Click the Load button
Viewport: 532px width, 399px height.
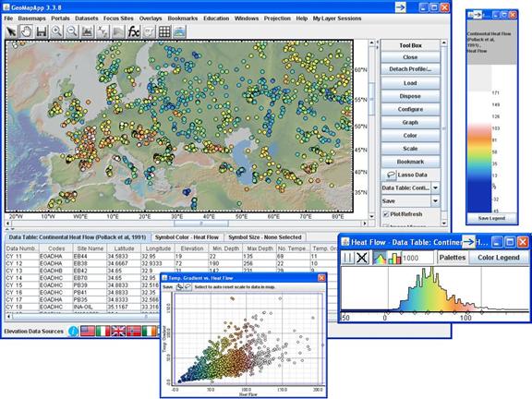[410, 83]
